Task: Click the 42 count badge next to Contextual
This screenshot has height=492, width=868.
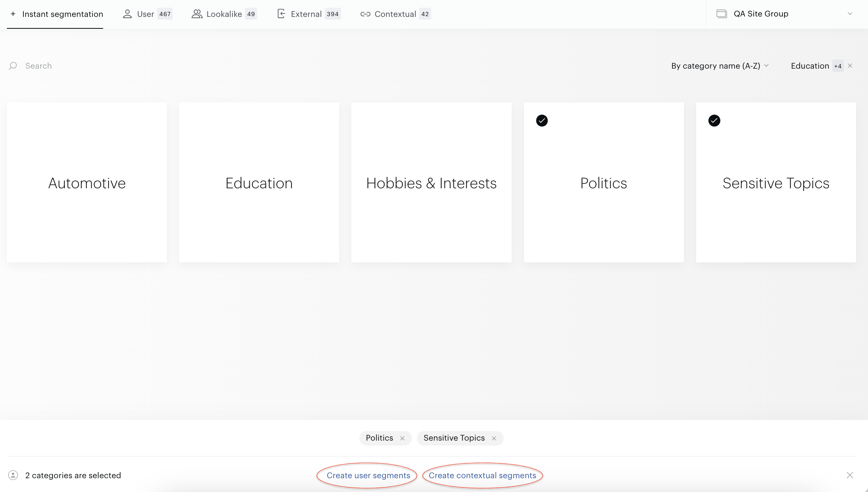Action: [x=425, y=14]
